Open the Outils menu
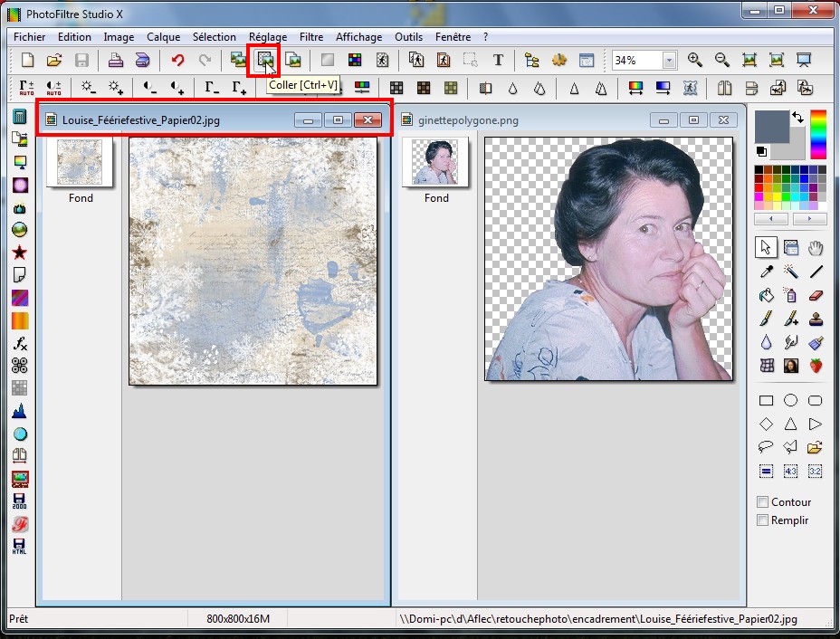 click(409, 37)
